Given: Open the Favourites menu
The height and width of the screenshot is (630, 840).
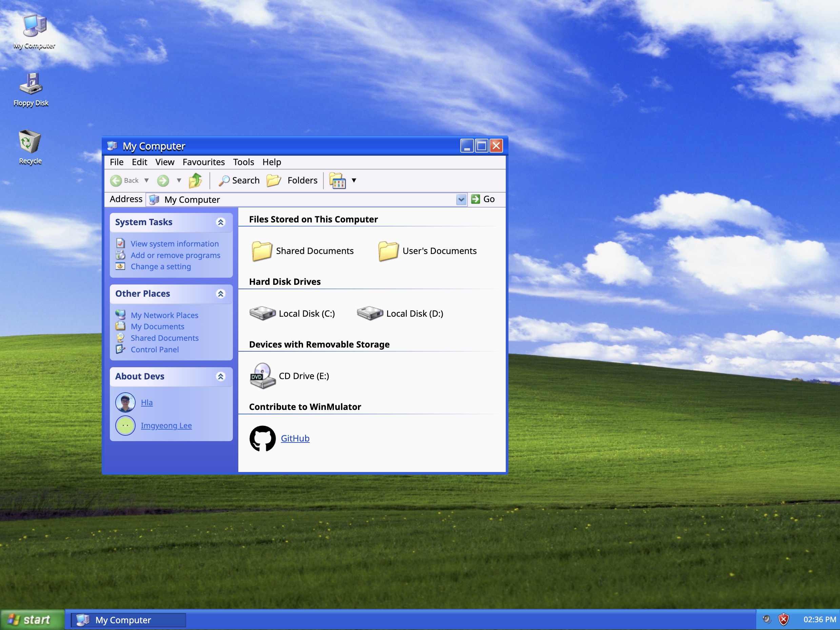Looking at the screenshot, I should [203, 162].
